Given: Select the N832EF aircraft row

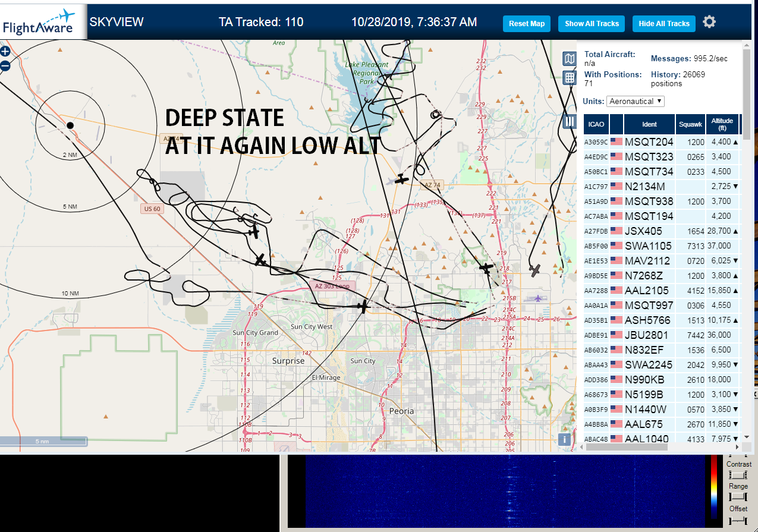Looking at the screenshot, I should point(661,350).
